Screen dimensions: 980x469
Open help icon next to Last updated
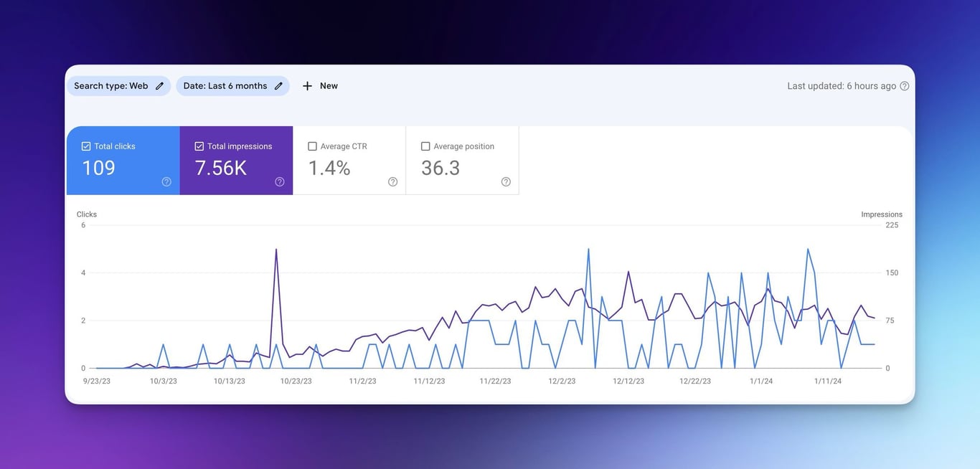905,86
